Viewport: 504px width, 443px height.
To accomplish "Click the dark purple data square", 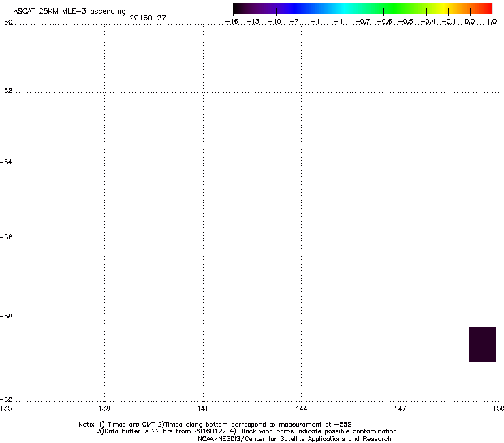I will point(482,344).
